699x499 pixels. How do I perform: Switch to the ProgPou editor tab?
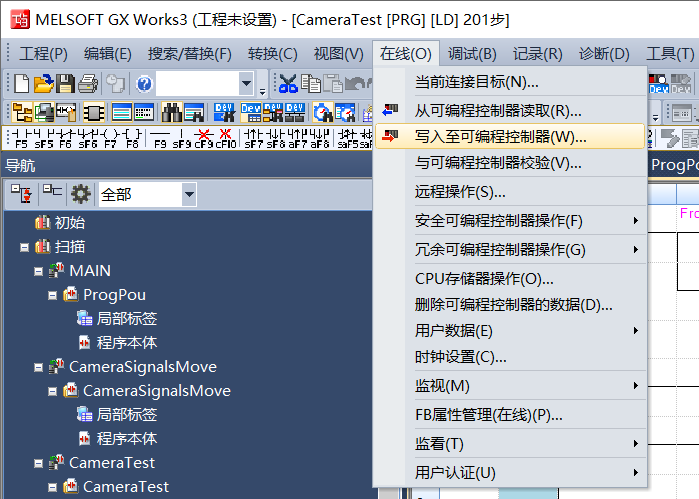(x=674, y=165)
